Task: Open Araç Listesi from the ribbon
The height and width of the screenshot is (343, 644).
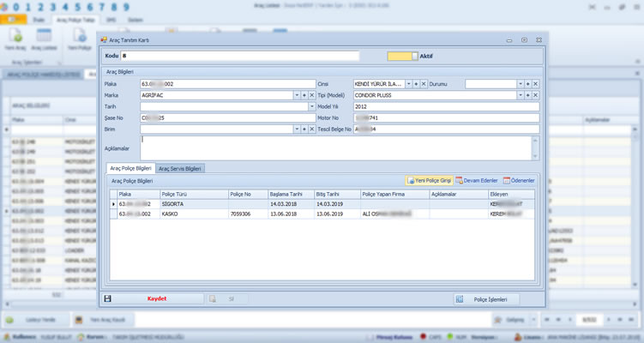Action: pos(44,39)
